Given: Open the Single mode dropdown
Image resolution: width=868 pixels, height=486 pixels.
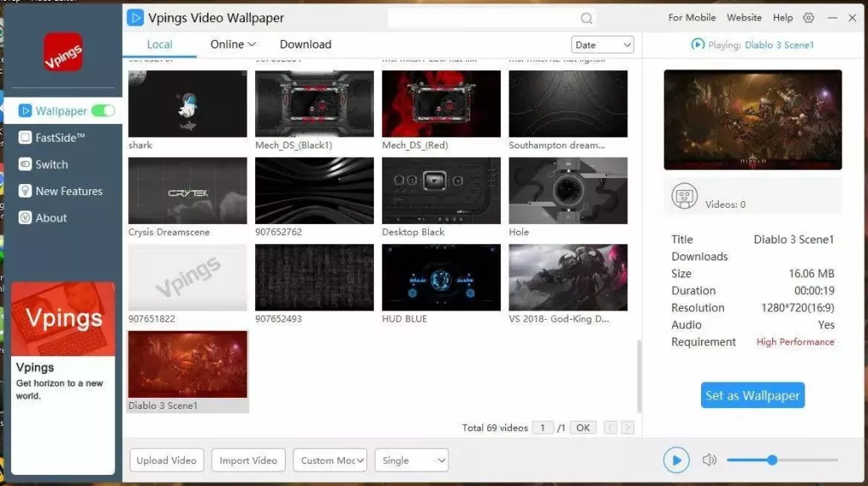Looking at the screenshot, I should (411, 460).
